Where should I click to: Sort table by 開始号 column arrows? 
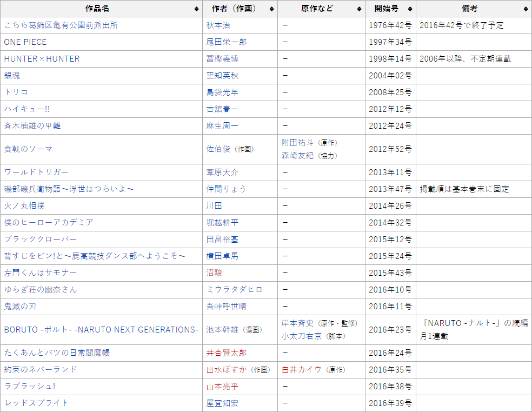point(410,9)
